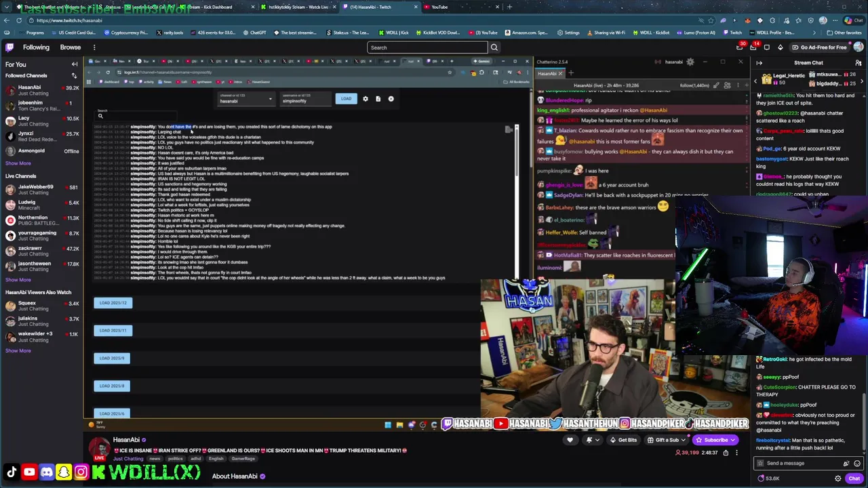Open stream options three-dot menu

736,453
